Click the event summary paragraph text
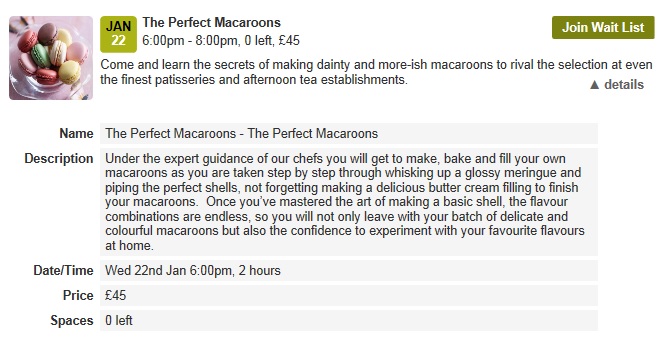 [376, 72]
